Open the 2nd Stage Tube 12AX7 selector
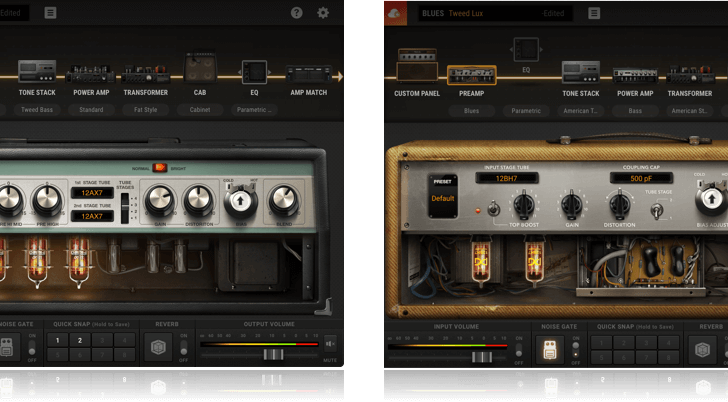Viewport: 728px width, 402px height. [x=92, y=216]
